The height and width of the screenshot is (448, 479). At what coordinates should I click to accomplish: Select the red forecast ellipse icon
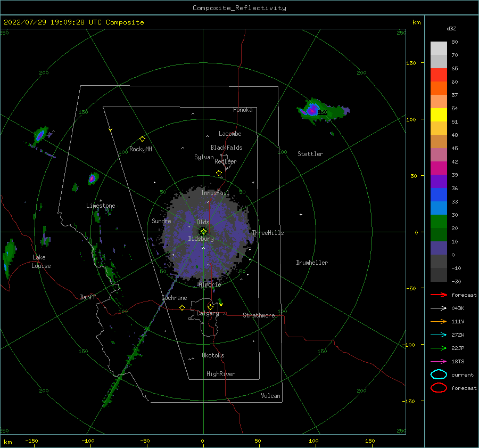pyautogui.click(x=439, y=388)
